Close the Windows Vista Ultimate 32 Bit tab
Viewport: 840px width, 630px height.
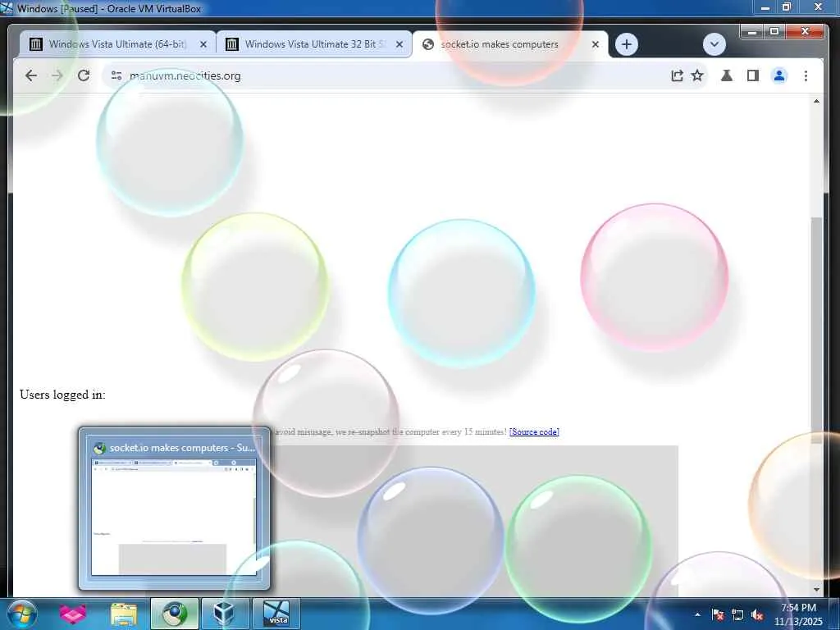[x=399, y=44]
